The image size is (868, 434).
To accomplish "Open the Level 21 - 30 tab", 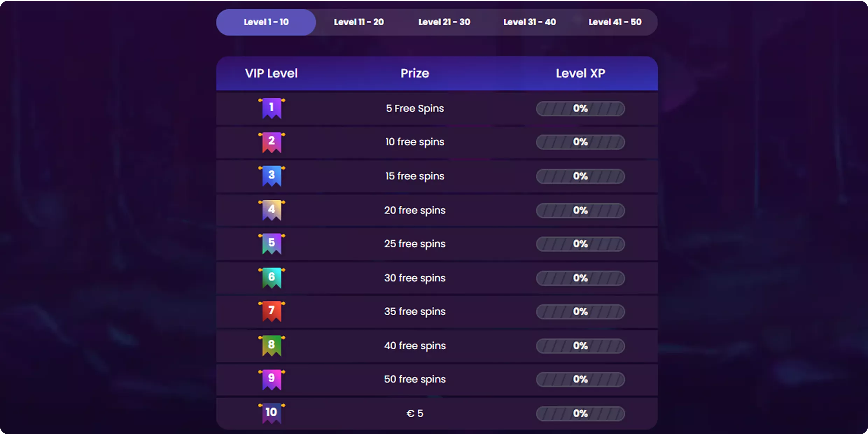I will [x=444, y=22].
